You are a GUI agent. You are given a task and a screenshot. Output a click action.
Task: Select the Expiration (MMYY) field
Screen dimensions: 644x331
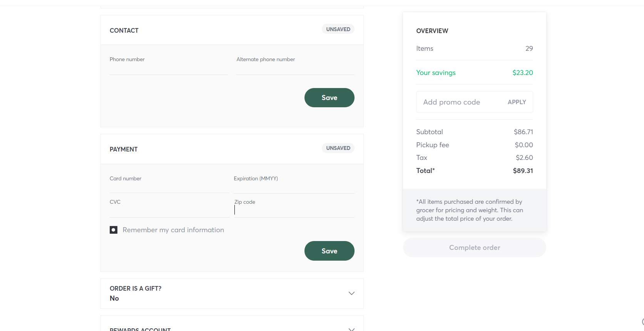[x=294, y=187]
